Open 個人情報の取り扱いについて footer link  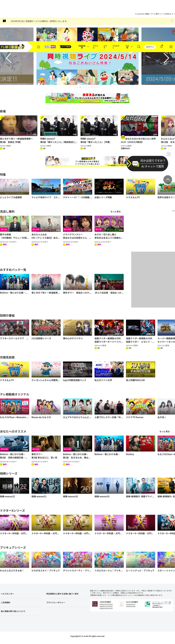13,611
